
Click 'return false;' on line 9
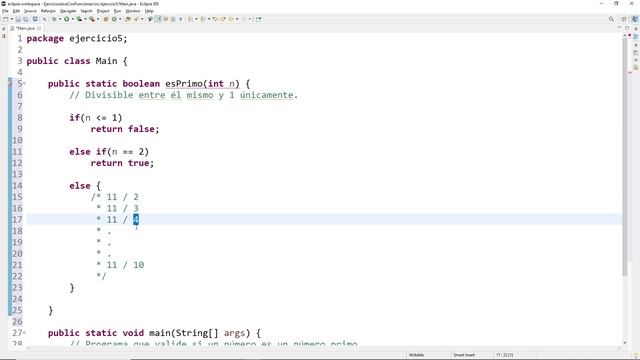[124, 129]
